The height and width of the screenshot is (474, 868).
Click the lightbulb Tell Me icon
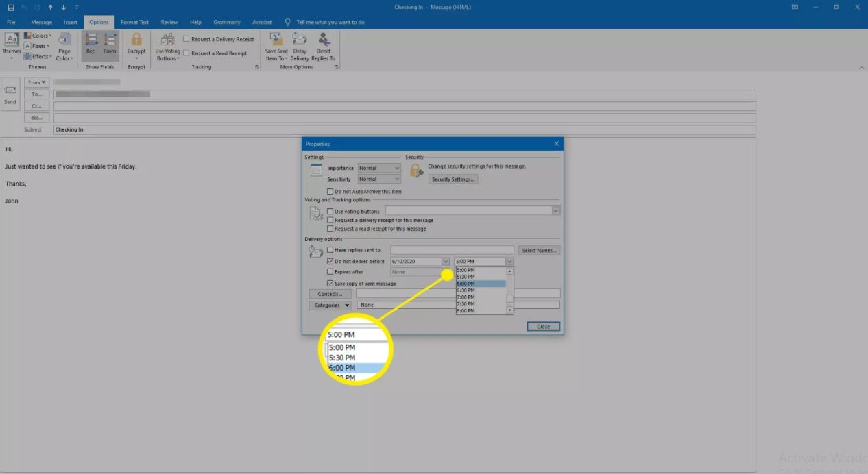tap(287, 22)
